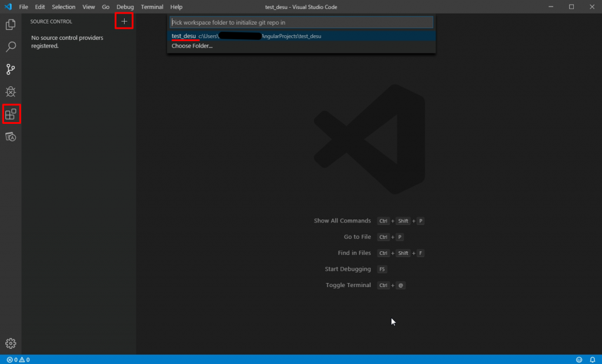602x364 pixels.
Task: Open the translation extension icon in activity bar
Action: [11, 137]
